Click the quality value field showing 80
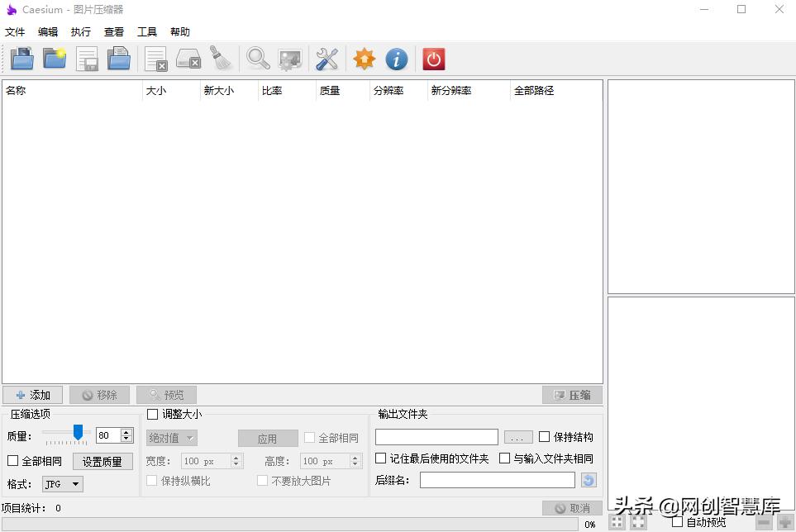This screenshot has width=796, height=532. coord(108,435)
